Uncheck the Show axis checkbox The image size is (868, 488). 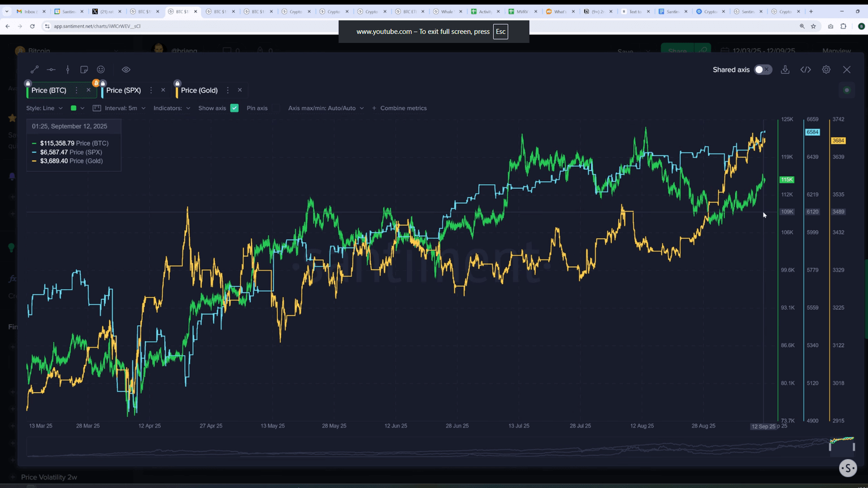tap(235, 108)
